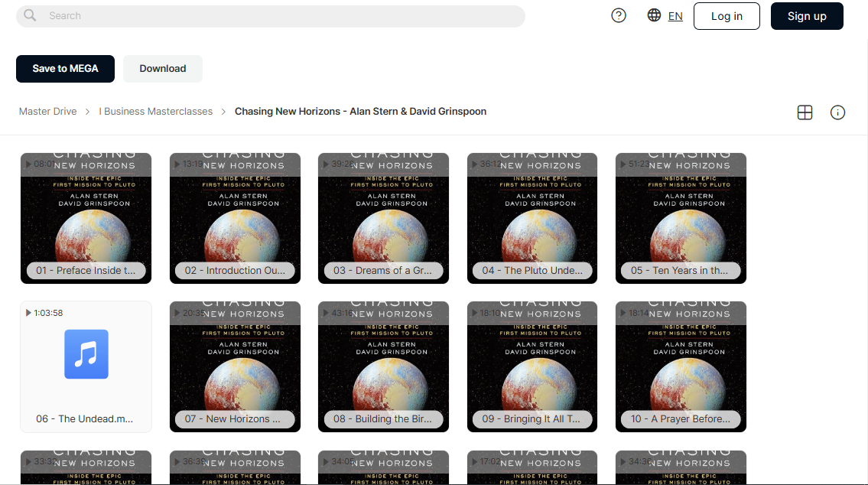Screen dimensions: 868x485
Task: Select the 17:02 duration thumbnail in bottom row
Action: click(532, 467)
